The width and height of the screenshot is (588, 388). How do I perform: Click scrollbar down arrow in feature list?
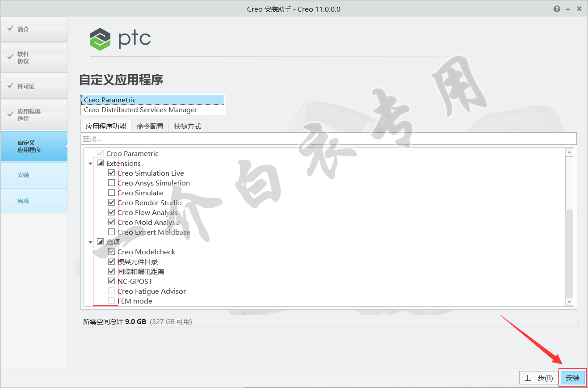(569, 302)
